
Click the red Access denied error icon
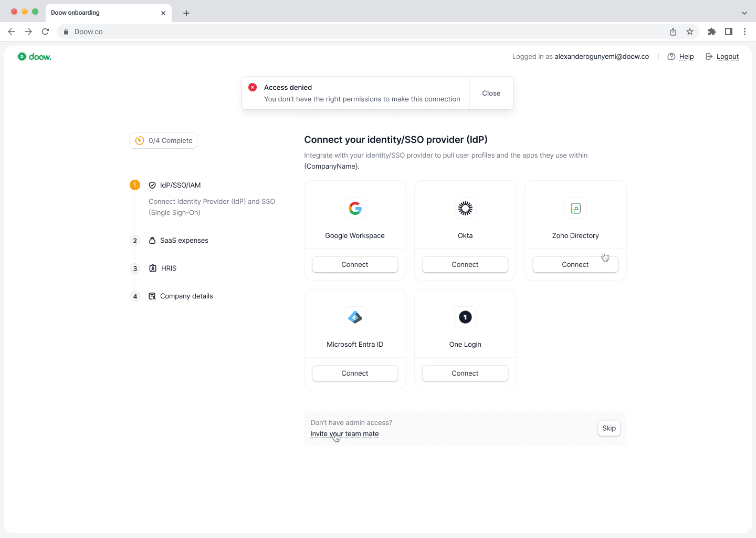click(x=253, y=87)
